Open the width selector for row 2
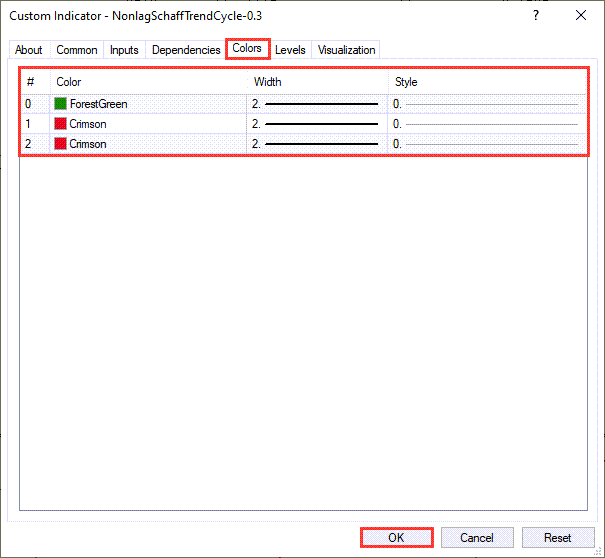605x558 pixels. click(x=316, y=144)
